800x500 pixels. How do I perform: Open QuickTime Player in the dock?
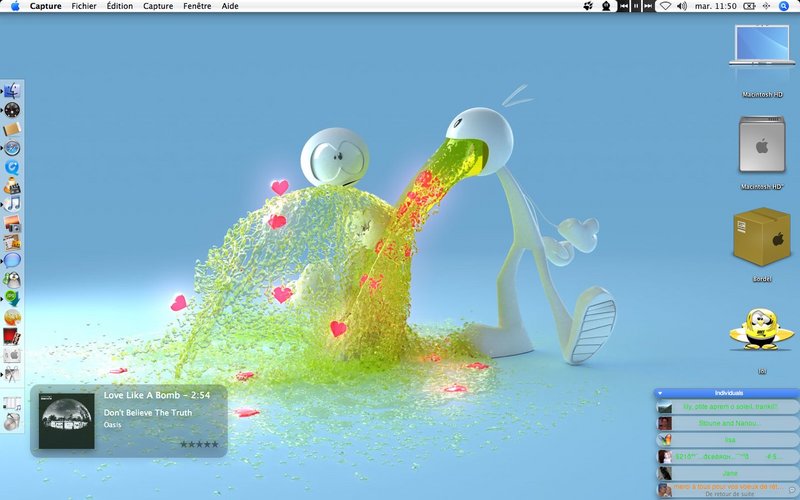12,167
